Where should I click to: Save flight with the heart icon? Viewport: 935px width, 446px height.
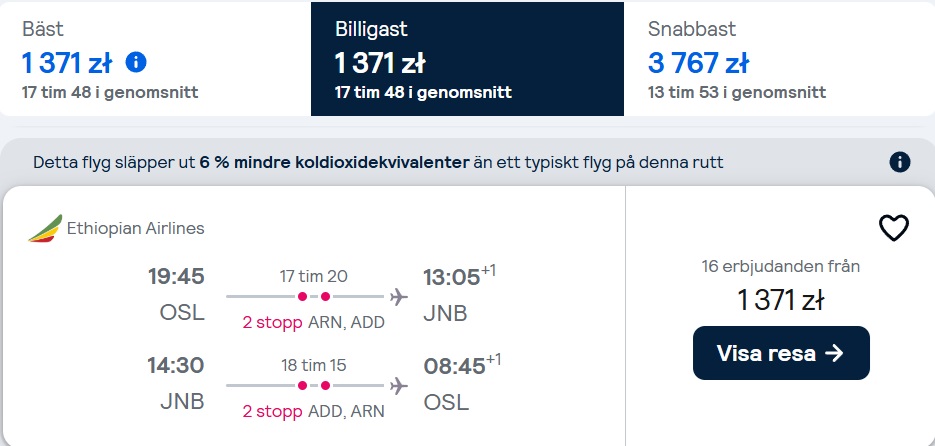click(894, 228)
